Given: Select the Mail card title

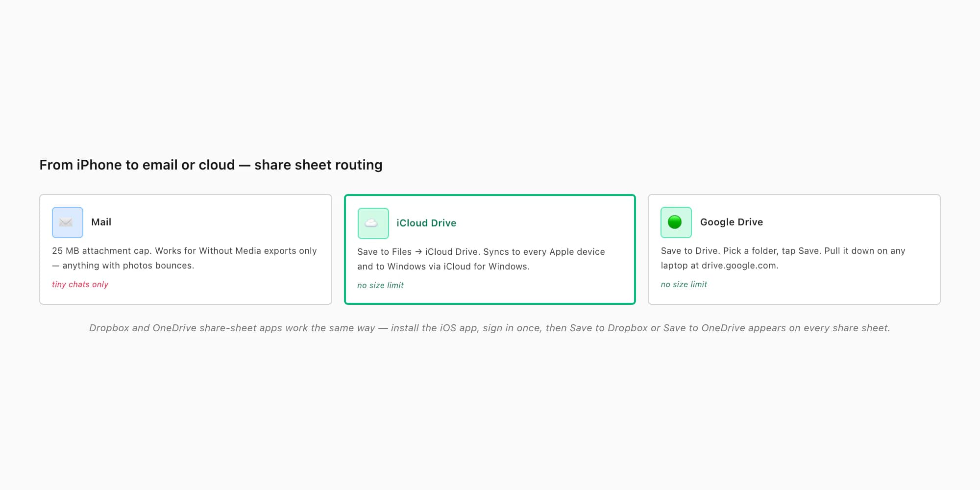Looking at the screenshot, I should tap(101, 222).
